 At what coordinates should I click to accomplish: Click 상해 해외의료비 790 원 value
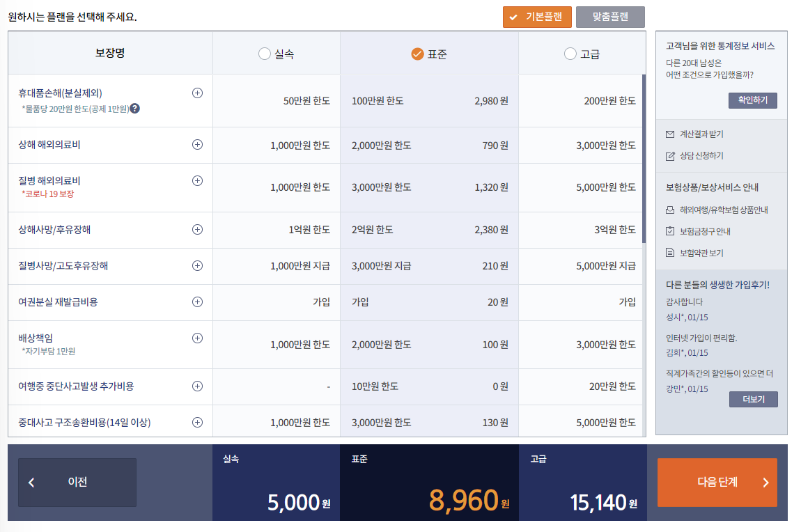[x=495, y=146]
